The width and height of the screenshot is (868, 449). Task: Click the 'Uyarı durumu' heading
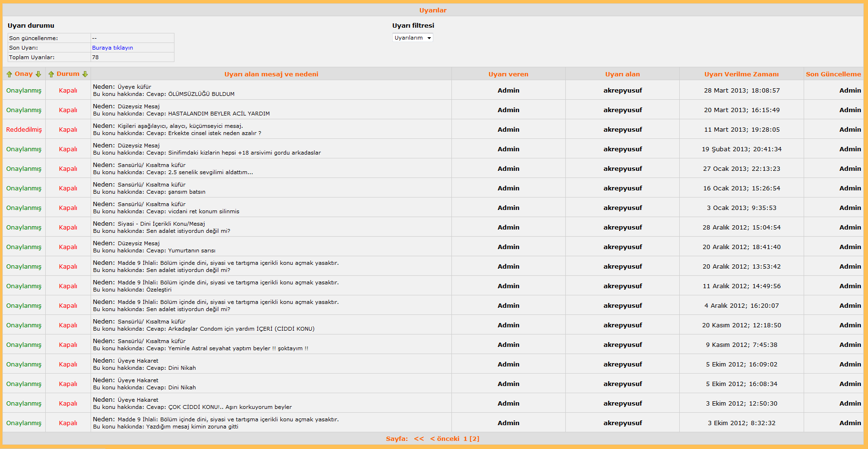[x=31, y=25]
